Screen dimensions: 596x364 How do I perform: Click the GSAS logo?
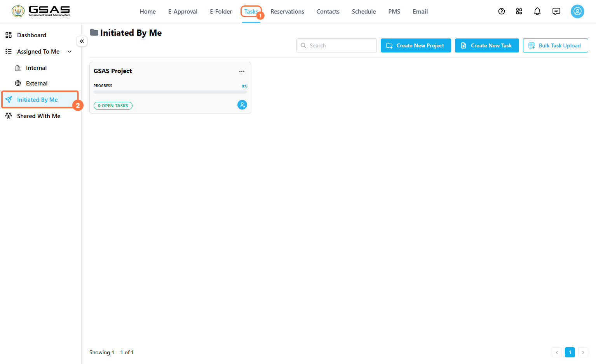pyautogui.click(x=41, y=11)
